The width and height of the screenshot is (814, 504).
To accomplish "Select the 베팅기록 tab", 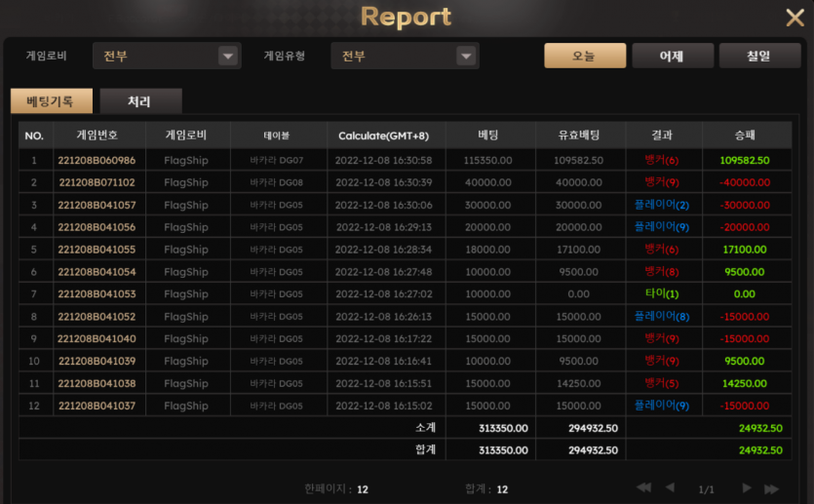I will click(x=52, y=100).
